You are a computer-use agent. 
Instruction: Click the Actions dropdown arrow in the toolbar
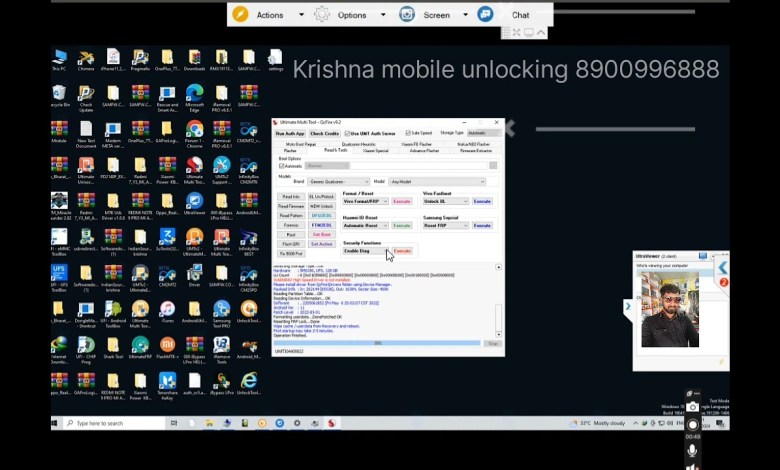(301, 14)
